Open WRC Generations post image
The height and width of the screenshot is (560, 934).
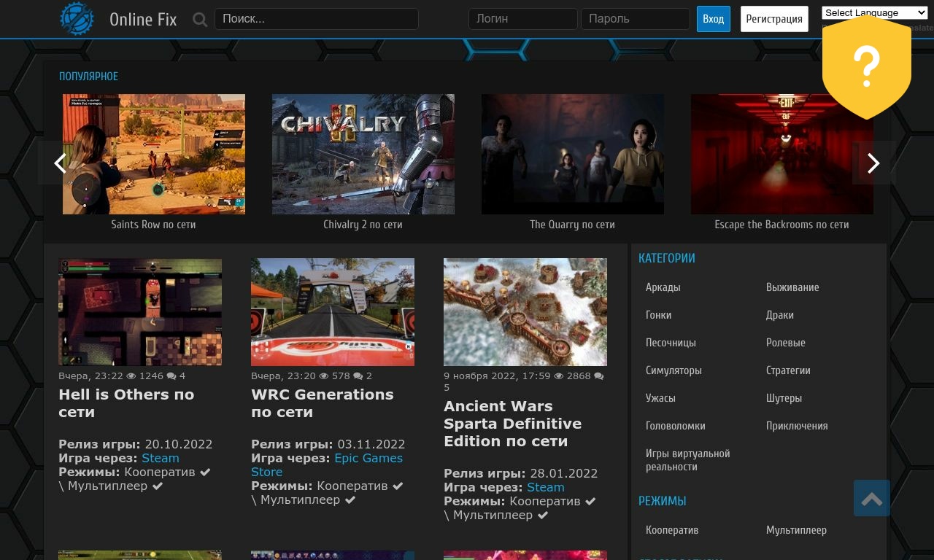coord(333,312)
